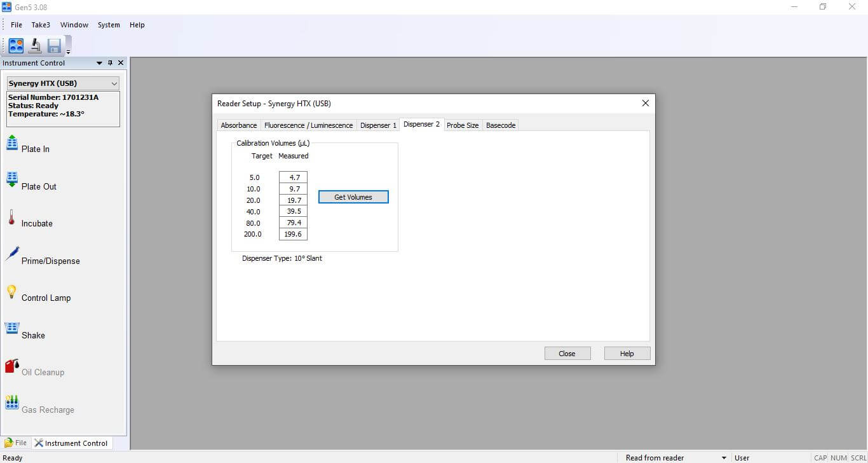
Task: Click the Get Volumes button
Action: point(353,197)
